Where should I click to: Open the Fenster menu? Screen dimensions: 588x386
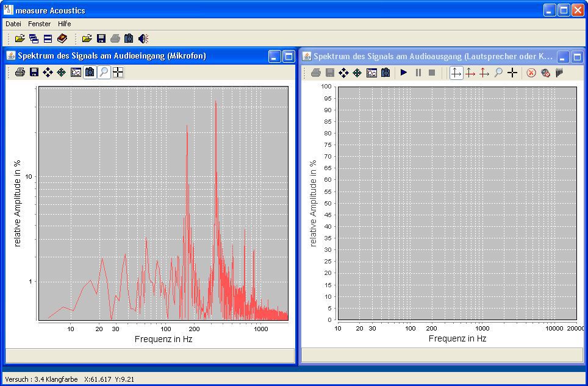(40, 24)
